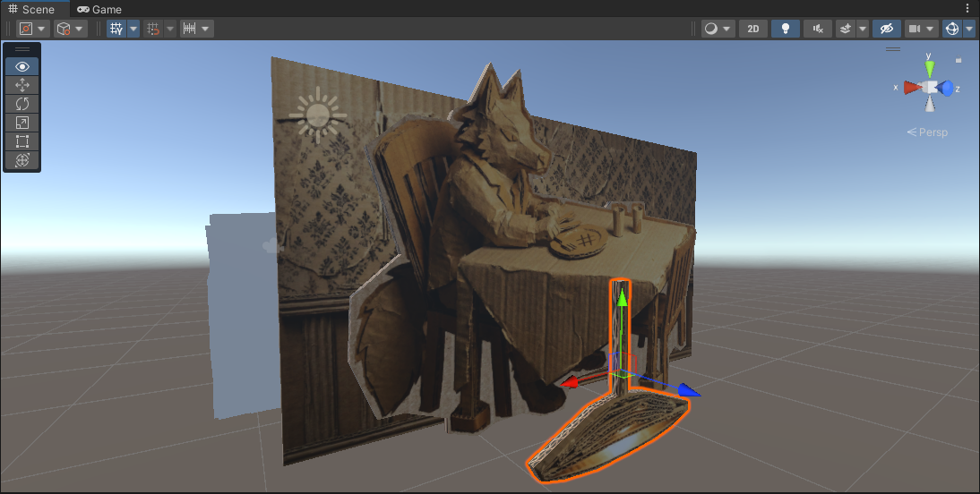Click the green Y axis cone on orientation gizmo
This screenshot has height=494, width=980.
coord(930,67)
